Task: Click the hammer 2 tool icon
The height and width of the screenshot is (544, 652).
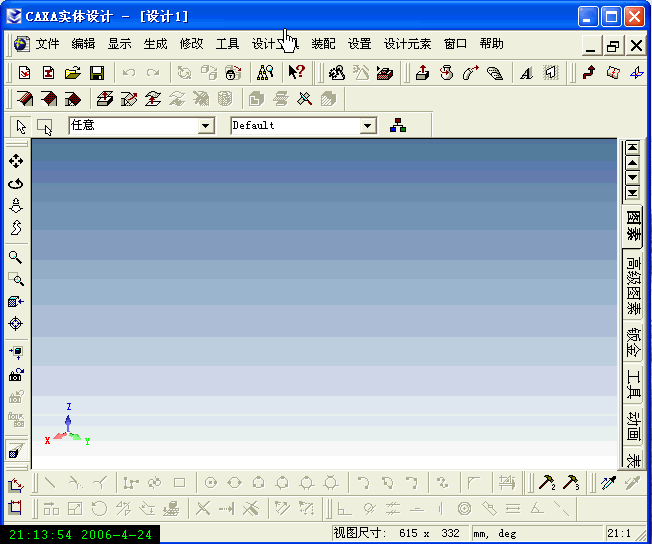Action: click(546, 482)
